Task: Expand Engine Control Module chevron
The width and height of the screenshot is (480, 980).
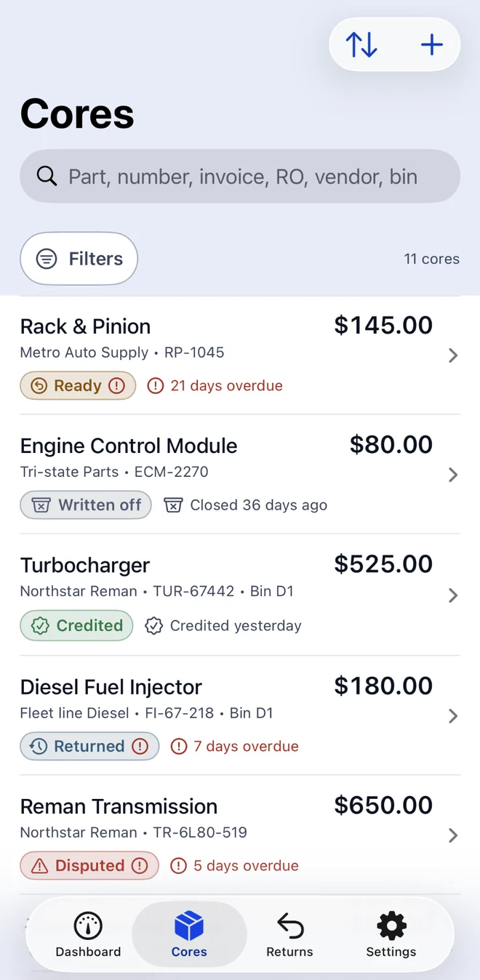Action: coord(452,475)
